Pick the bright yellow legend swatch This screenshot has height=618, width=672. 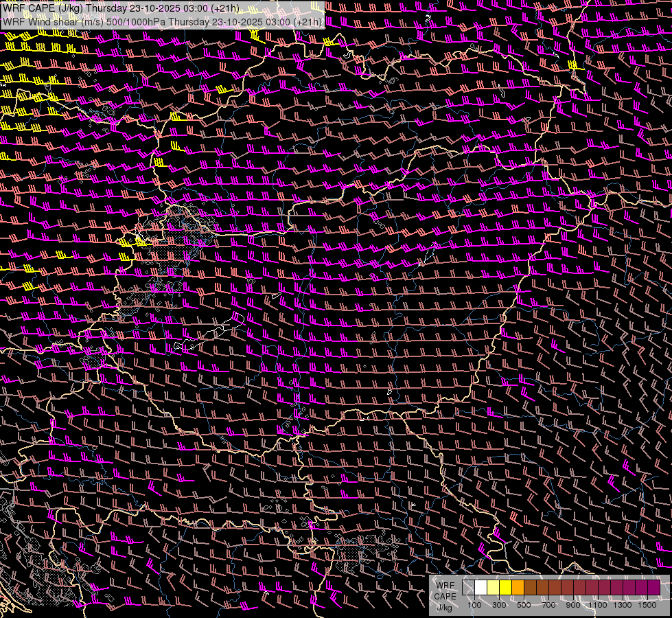[x=506, y=587]
